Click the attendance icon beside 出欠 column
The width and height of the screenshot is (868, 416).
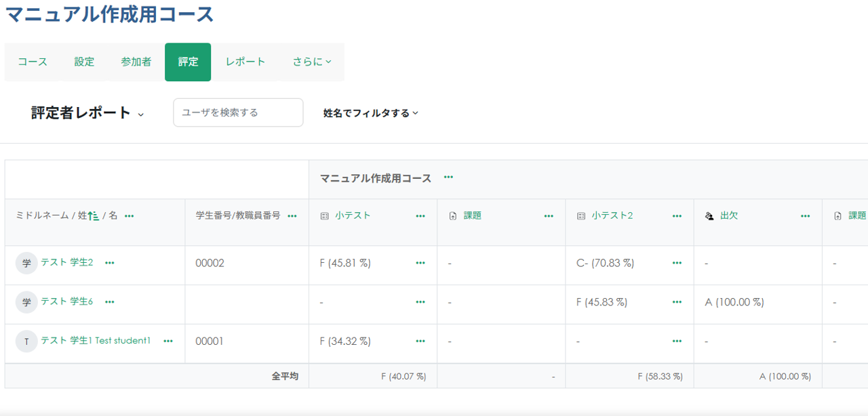pos(709,216)
